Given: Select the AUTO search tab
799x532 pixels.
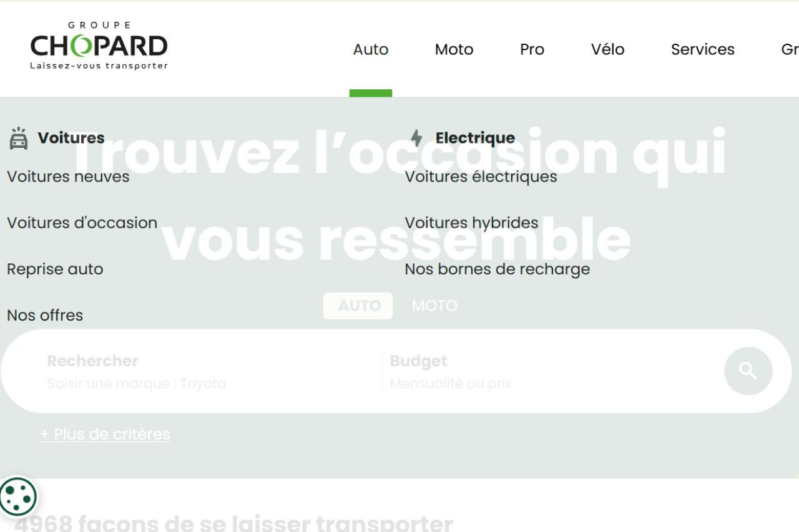Looking at the screenshot, I should tap(358, 306).
